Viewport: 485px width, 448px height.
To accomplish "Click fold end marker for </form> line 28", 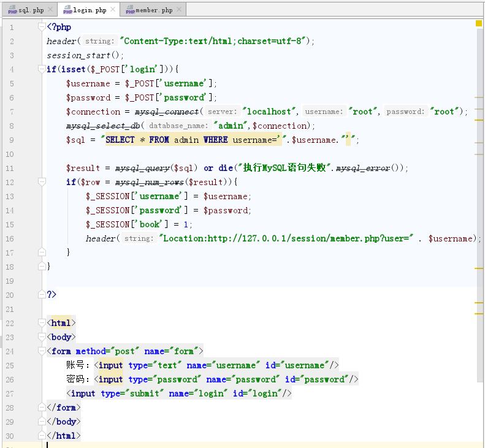I will [42, 408].
